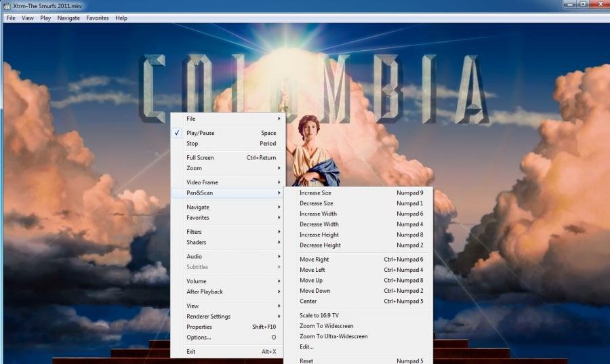Open the Navigate menu in menu bar
This screenshot has height=364, width=610.
68,18
